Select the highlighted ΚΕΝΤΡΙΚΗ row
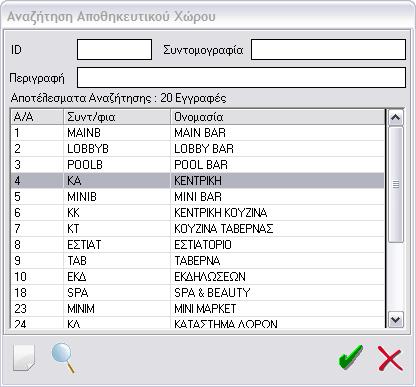The height and width of the screenshot is (387, 416). coord(197,181)
